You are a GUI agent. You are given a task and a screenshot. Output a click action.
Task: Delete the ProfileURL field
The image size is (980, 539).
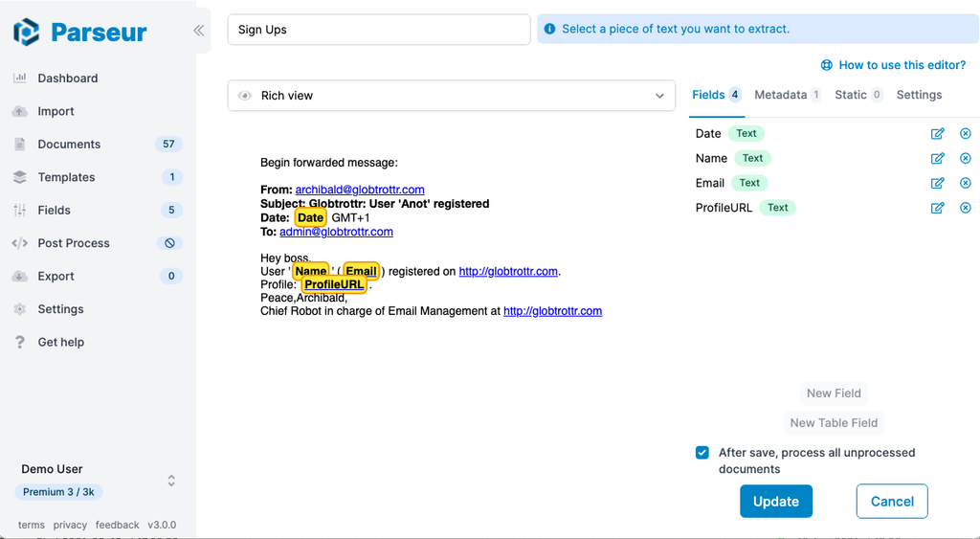click(x=966, y=208)
